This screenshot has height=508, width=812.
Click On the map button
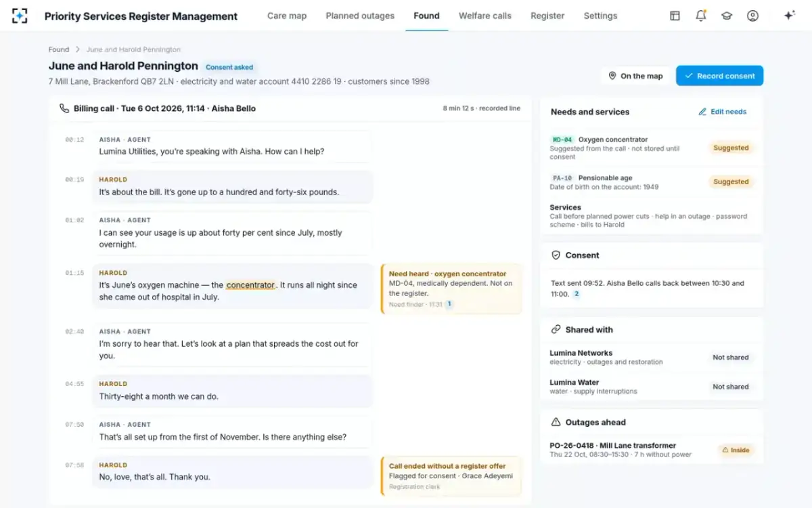tap(635, 76)
